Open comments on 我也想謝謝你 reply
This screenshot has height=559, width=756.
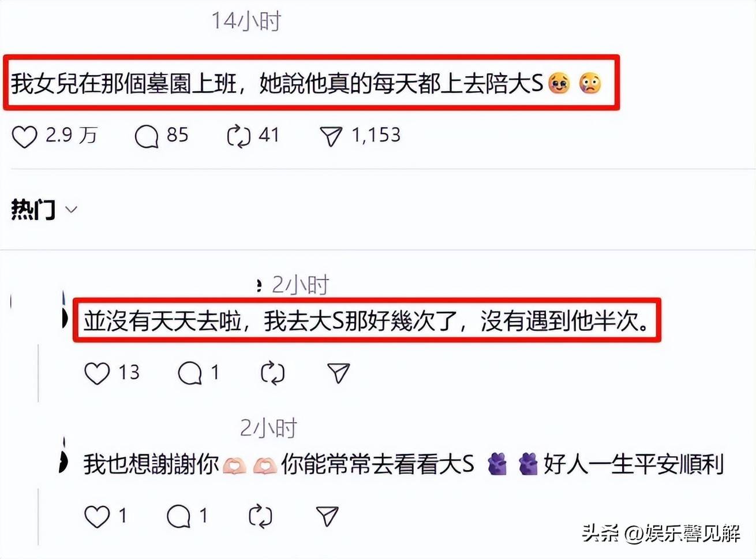click(x=178, y=516)
